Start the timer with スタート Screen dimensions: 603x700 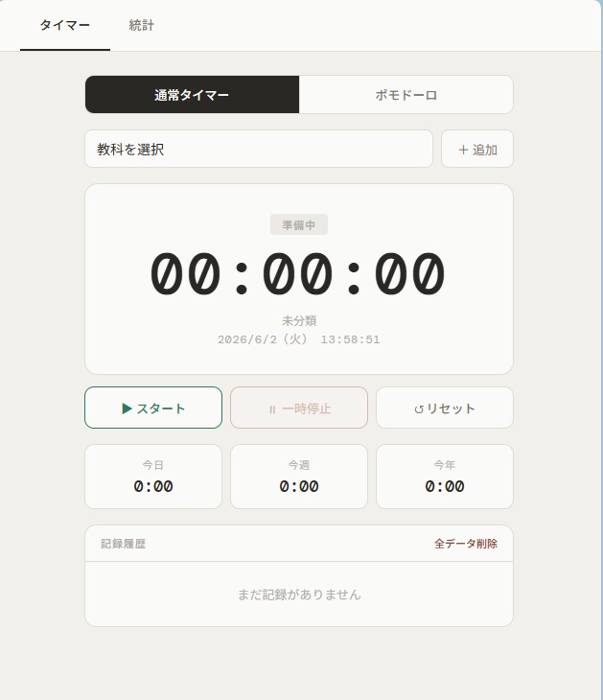pyautogui.click(x=153, y=408)
